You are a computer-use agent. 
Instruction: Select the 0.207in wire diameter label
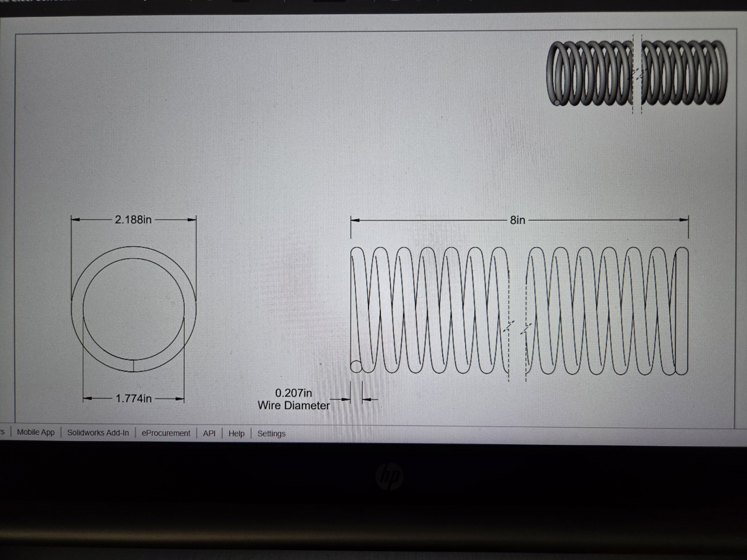(294, 399)
